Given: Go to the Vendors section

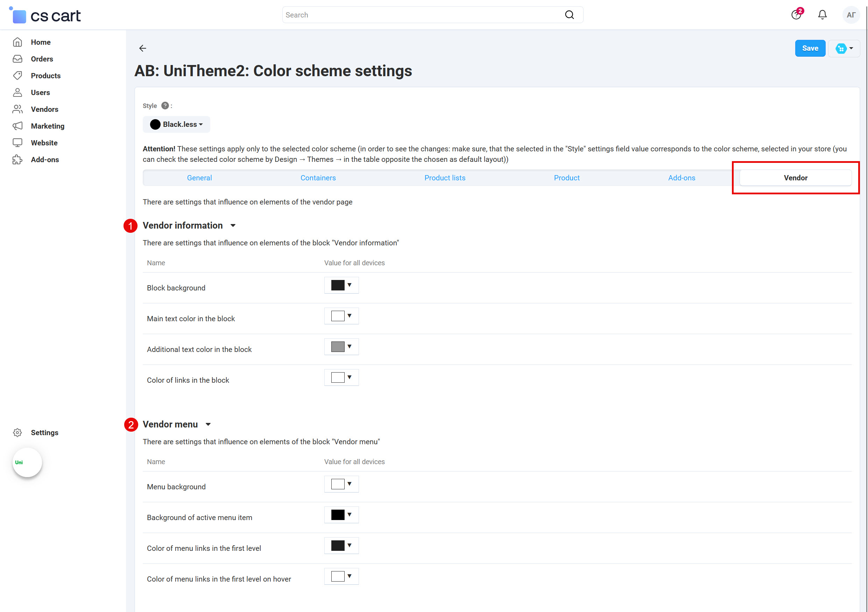Looking at the screenshot, I should click(44, 109).
